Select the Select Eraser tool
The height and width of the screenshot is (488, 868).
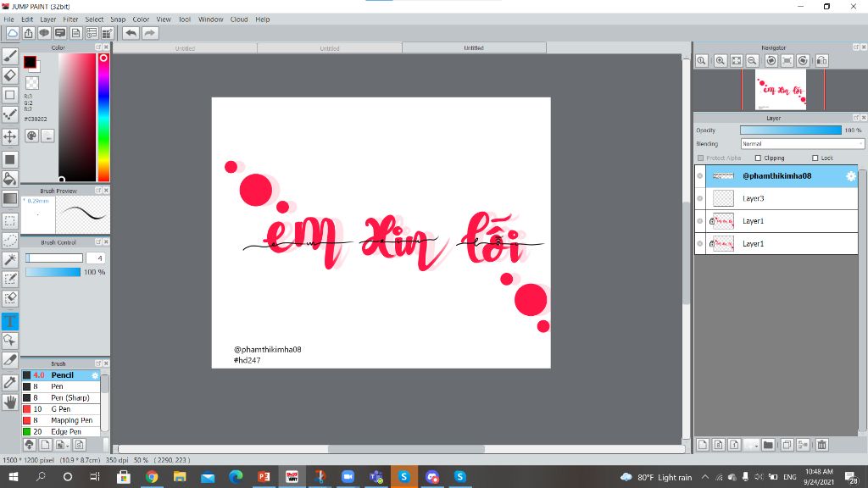(x=10, y=299)
